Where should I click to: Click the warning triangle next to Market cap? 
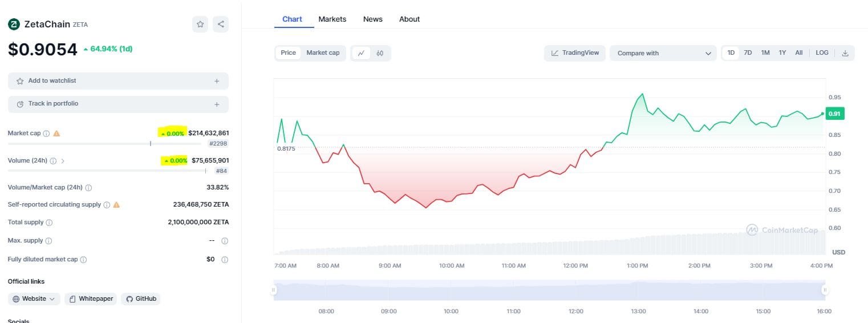[x=56, y=134]
